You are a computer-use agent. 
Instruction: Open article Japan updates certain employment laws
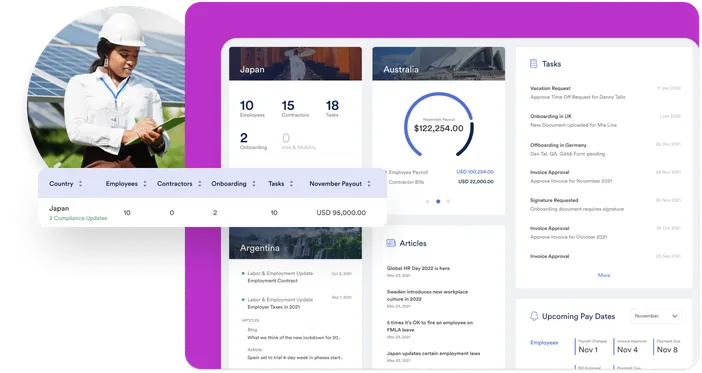click(x=433, y=353)
